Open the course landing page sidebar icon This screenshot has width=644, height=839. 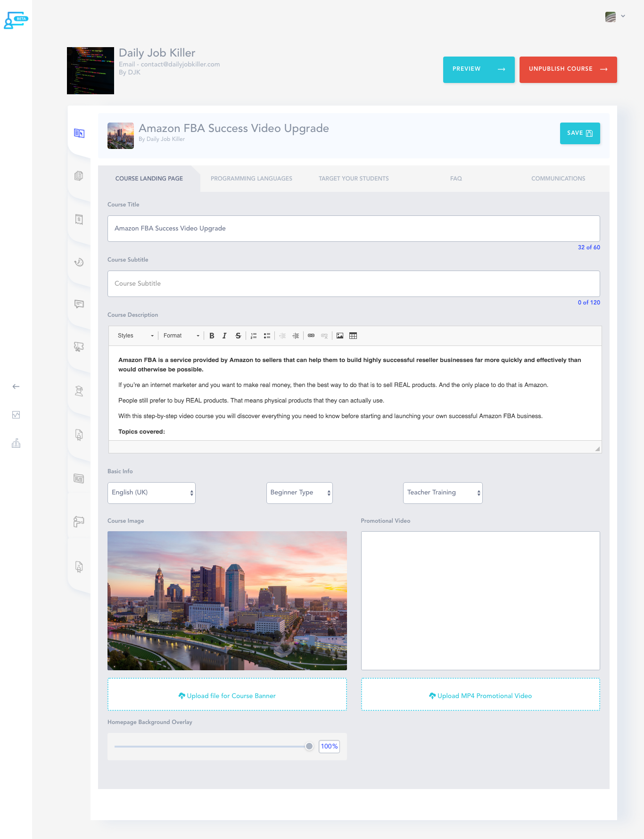pos(79,133)
